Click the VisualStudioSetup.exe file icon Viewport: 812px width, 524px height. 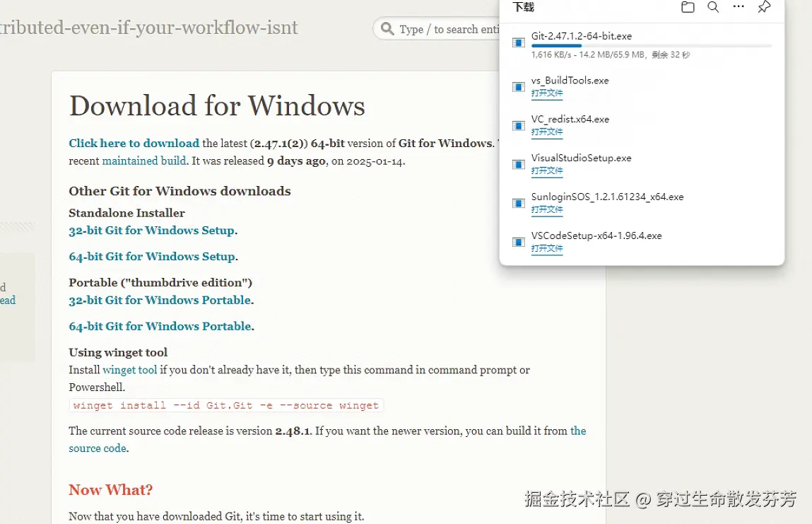(519, 164)
